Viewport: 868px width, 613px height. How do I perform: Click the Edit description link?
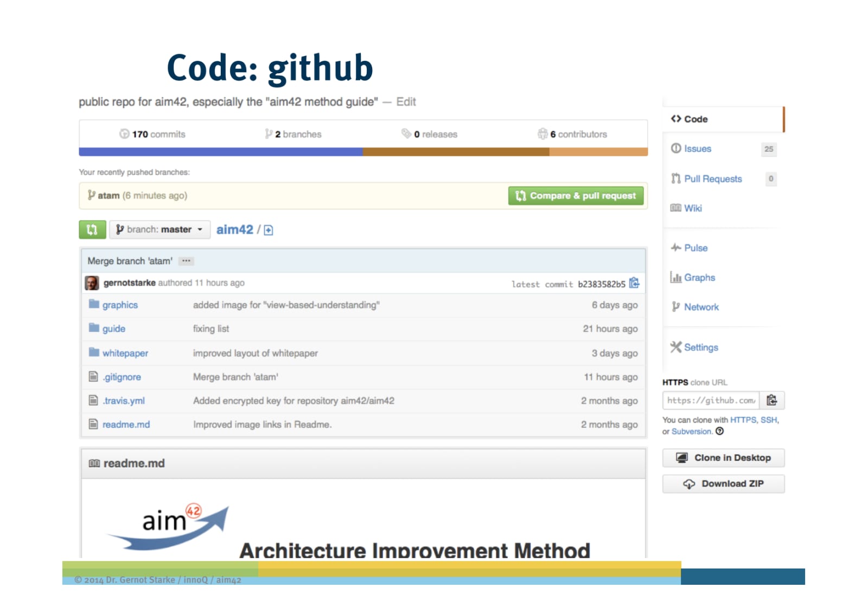pyautogui.click(x=406, y=102)
